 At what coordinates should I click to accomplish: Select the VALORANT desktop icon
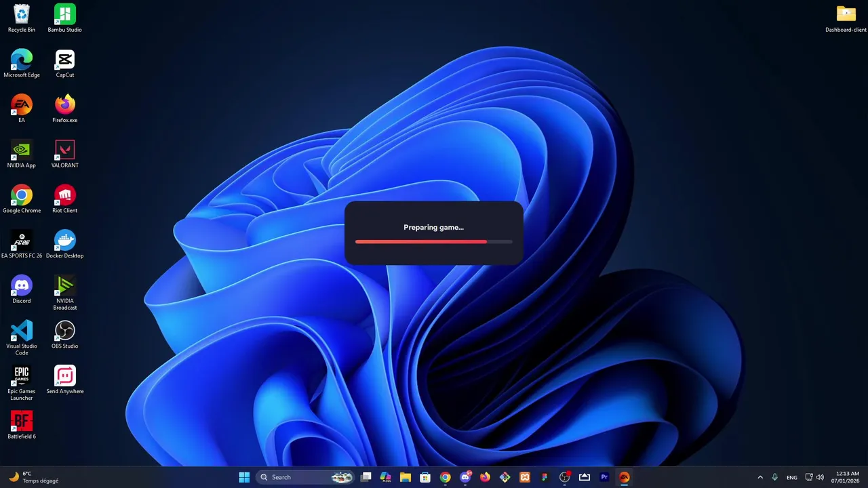pos(65,154)
